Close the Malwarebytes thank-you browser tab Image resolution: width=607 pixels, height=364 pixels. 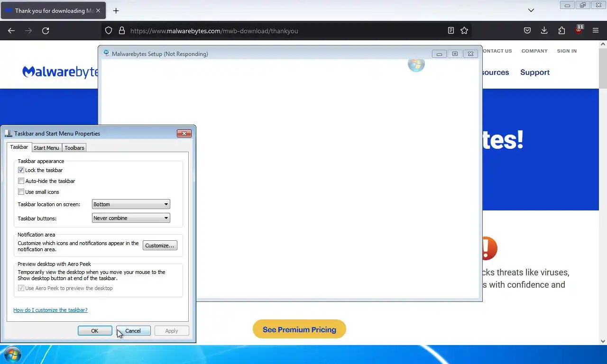coord(98,10)
